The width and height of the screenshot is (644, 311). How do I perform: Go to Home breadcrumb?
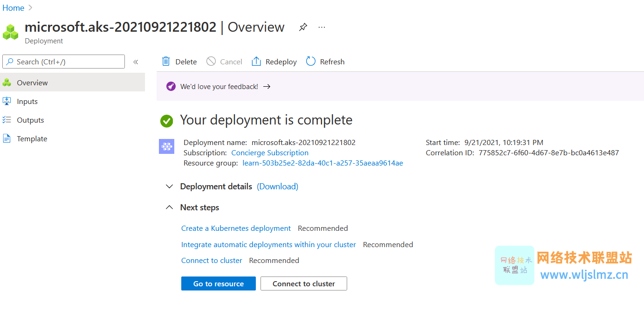pyautogui.click(x=14, y=8)
